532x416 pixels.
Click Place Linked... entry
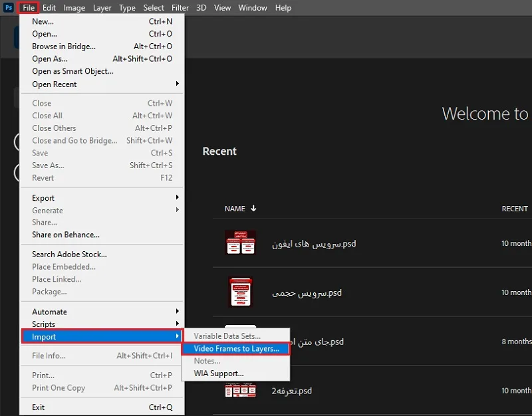click(x=102, y=279)
